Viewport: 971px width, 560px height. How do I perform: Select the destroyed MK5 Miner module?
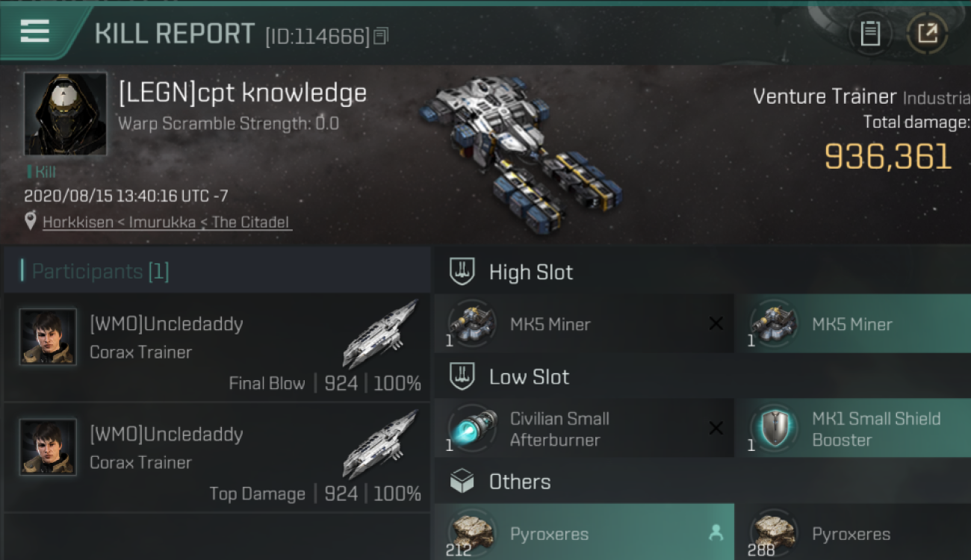coord(584,324)
